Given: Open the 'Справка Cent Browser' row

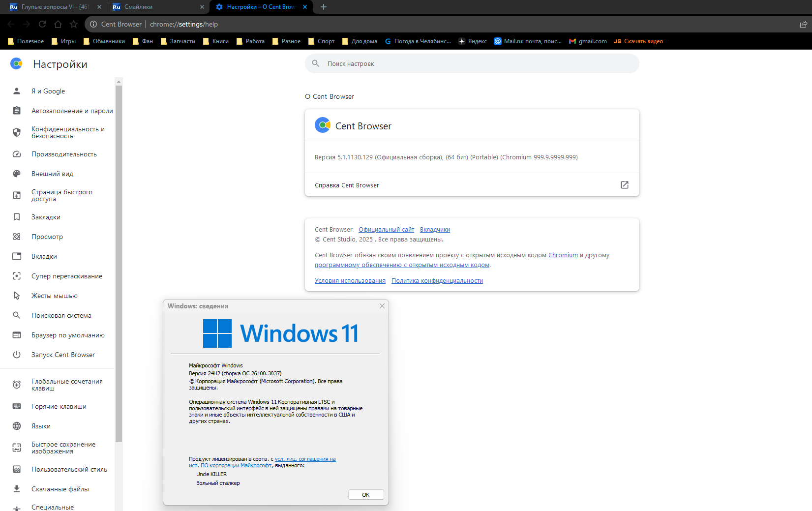Looking at the screenshot, I should 472,185.
